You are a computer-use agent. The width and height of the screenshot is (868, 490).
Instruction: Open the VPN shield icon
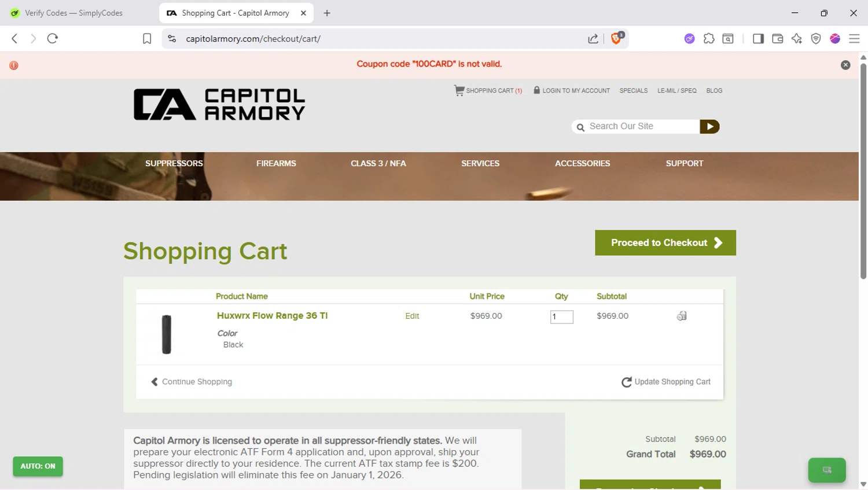pyautogui.click(x=816, y=39)
